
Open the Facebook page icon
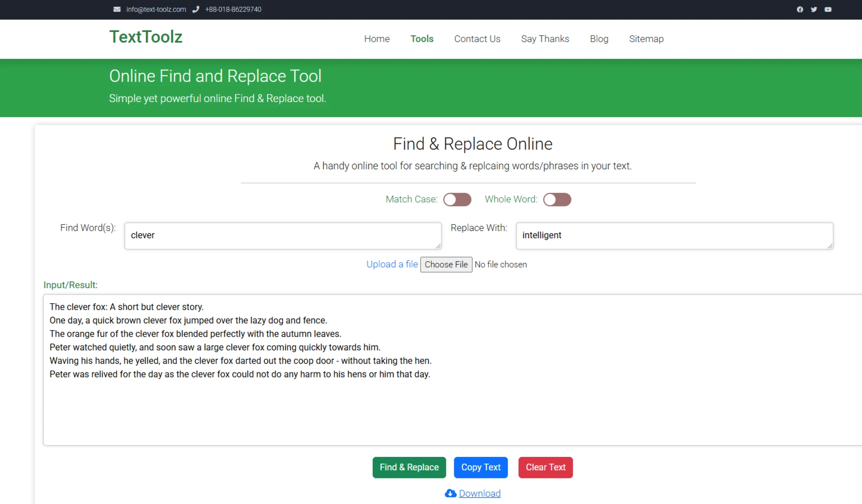coord(800,9)
